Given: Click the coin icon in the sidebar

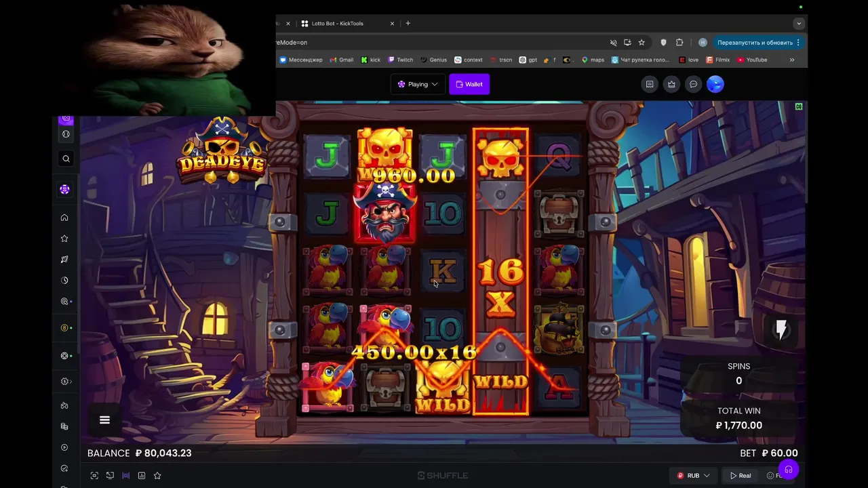Looking at the screenshot, I should (64, 328).
